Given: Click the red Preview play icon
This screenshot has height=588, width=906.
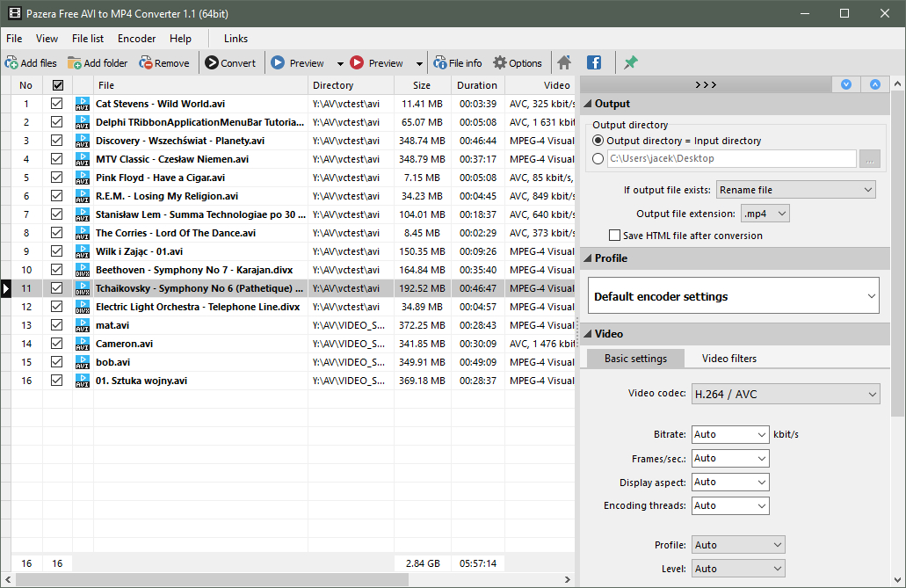Looking at the screenshot, I should [357, 62].
